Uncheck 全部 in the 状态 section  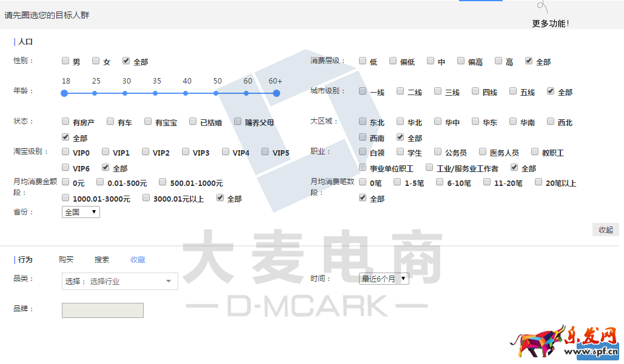(65, 137)
